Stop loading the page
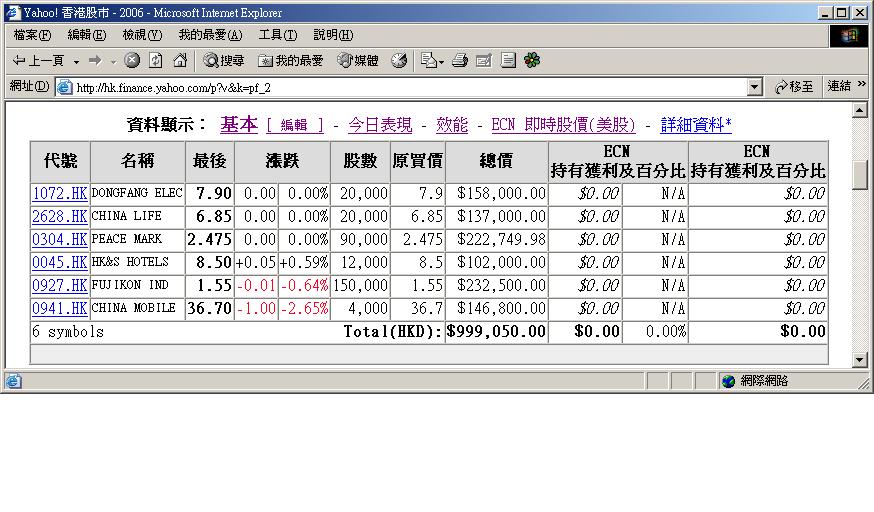This screenshot has width=874, height=512. click(132, 60)
